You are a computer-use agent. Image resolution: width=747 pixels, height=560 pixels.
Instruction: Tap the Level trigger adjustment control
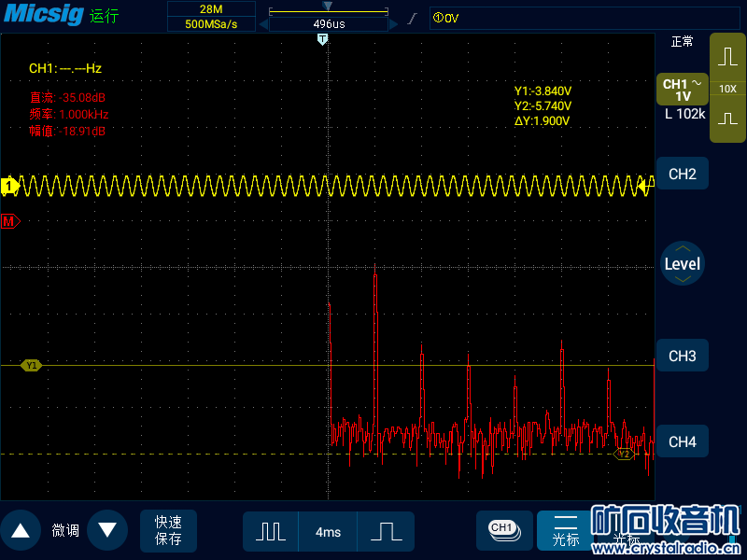[x=682, y=264]
